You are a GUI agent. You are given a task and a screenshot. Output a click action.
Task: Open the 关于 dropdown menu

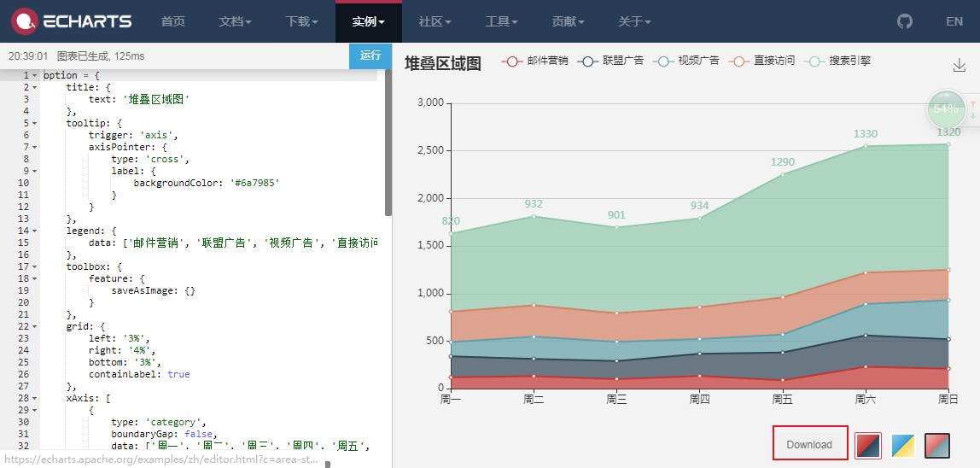634,21
